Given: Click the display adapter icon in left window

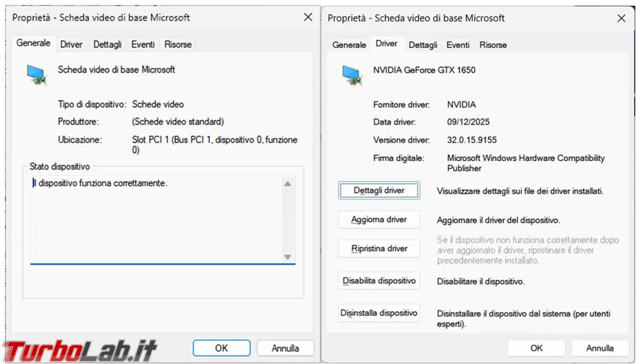Looking at the screenshot, I should pyautogui.click(x=37, y=75).
